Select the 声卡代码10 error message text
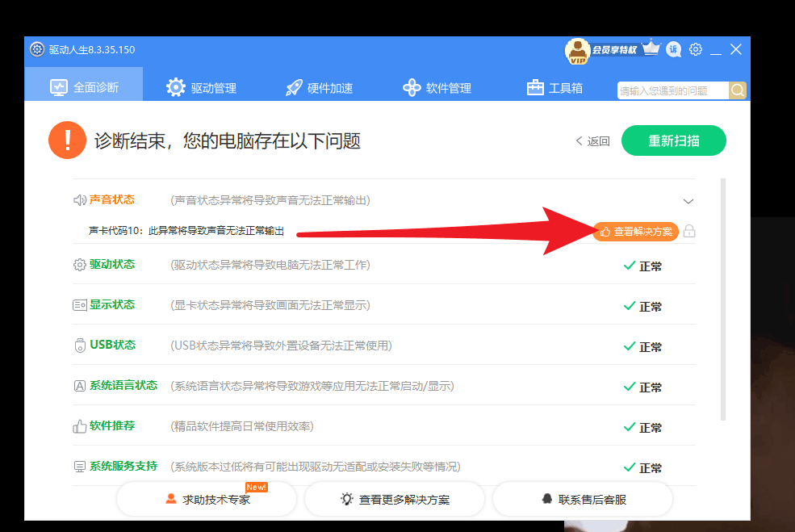 tap(186, 231)
